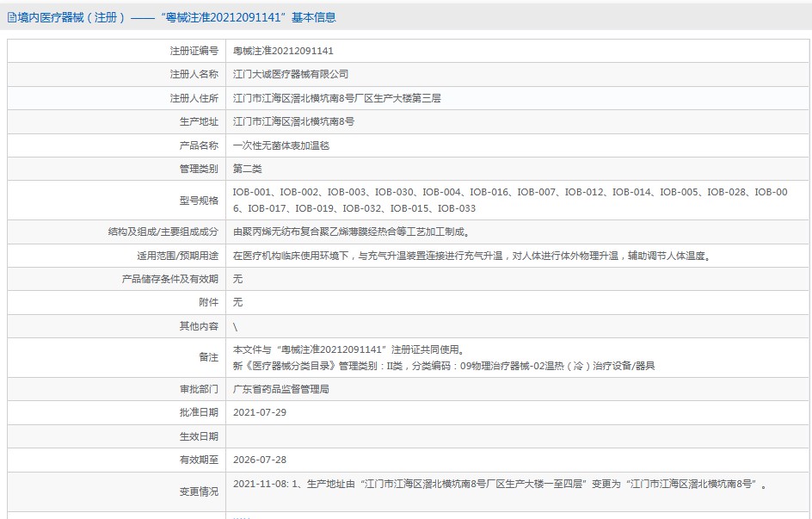Click the 批准日期 label
The width and height of the screenshot is (812, 519).
199,413
